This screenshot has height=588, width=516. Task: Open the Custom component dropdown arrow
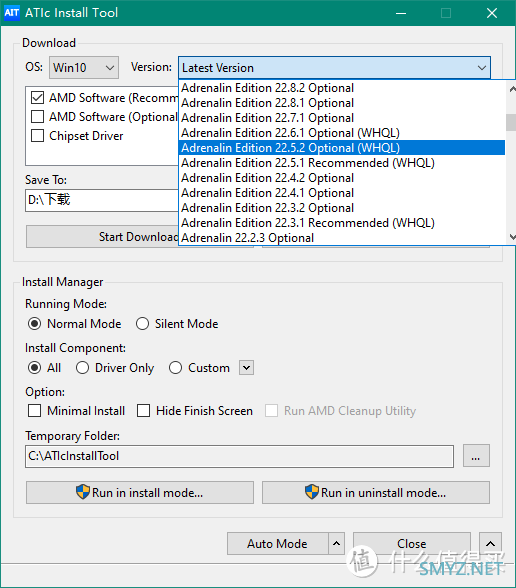[x=246, y=368]
